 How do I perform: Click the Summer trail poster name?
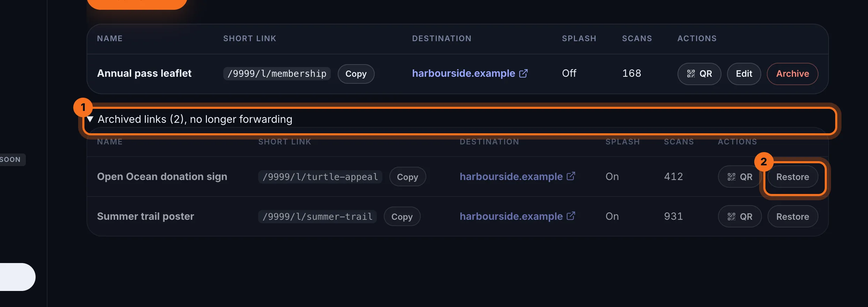pyautogui.click(x=145, y=216)
